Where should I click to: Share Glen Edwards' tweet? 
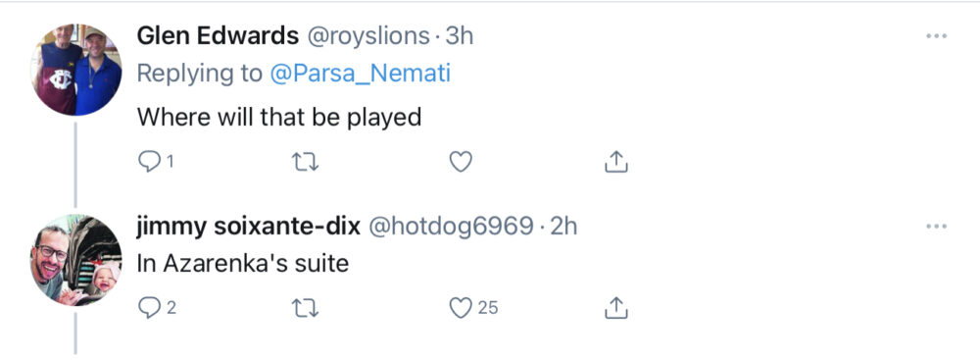click(615, 162)
